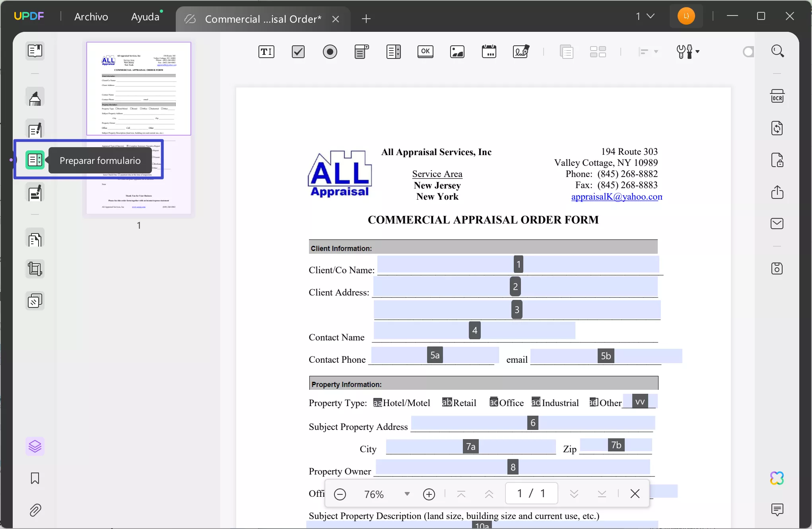The image size is (812, 529).
Task: Click the create multiple copies grid icon
Action: pos(598,52)
